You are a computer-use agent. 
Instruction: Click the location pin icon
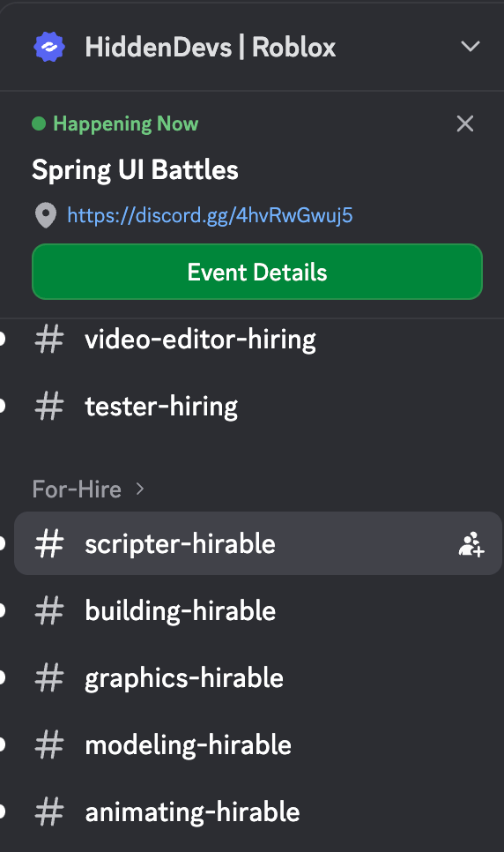(46, 216)
